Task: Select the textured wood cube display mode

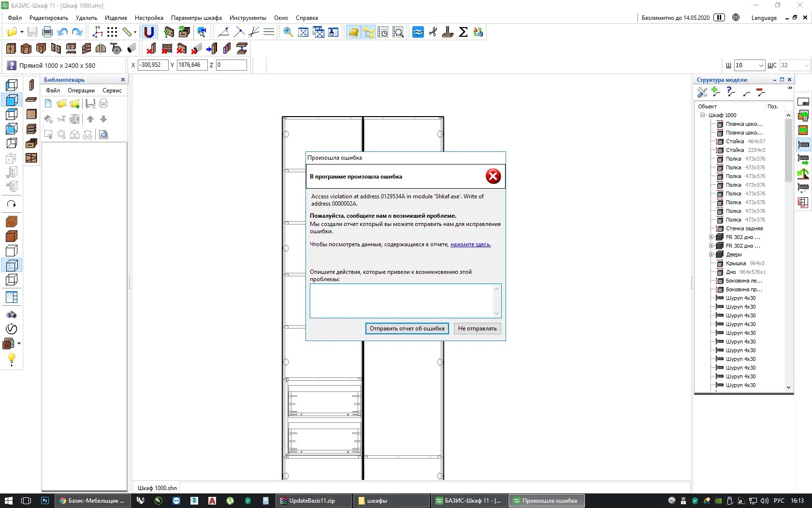Action: click(x=12, y=222)
